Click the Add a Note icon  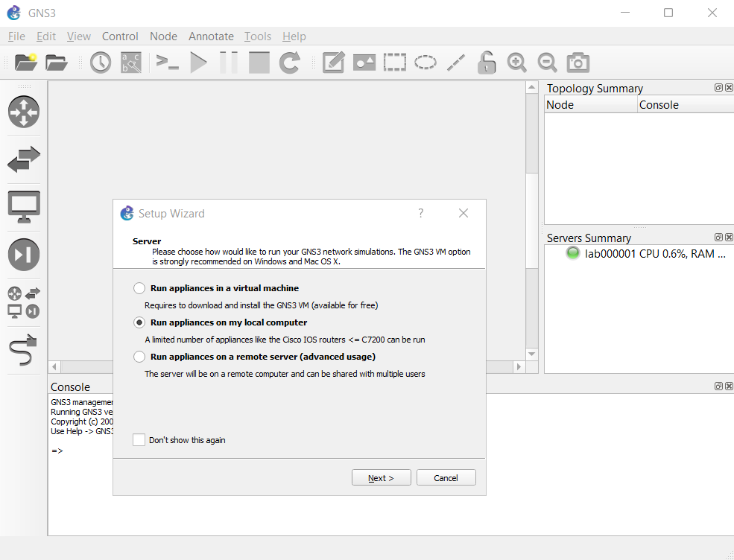click(333, 63)
